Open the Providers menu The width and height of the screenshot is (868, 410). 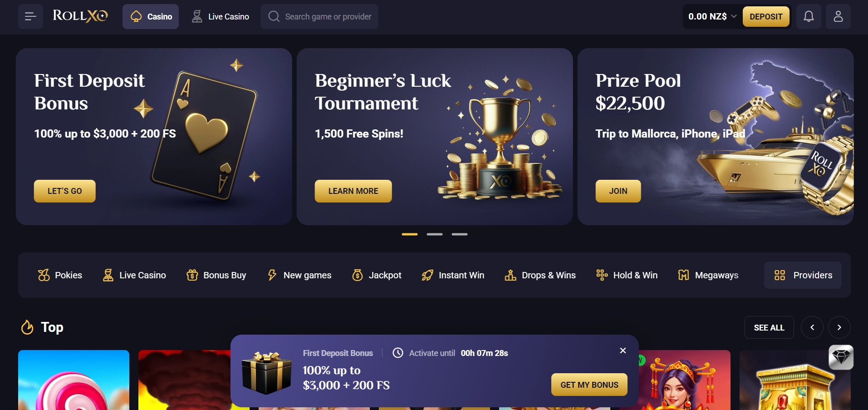[x=803, y=275]
